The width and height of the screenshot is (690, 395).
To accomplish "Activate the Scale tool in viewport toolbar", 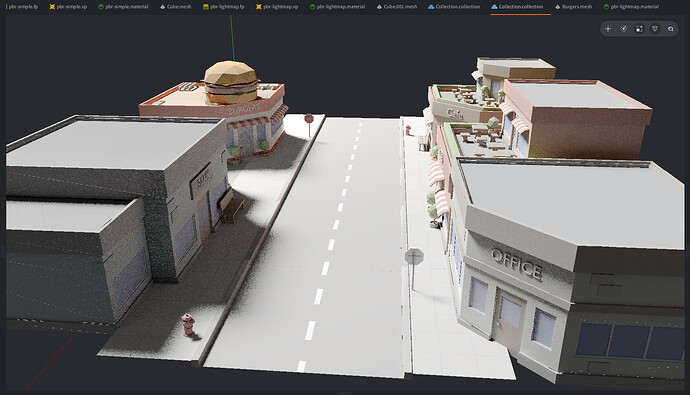I will 639,29.
